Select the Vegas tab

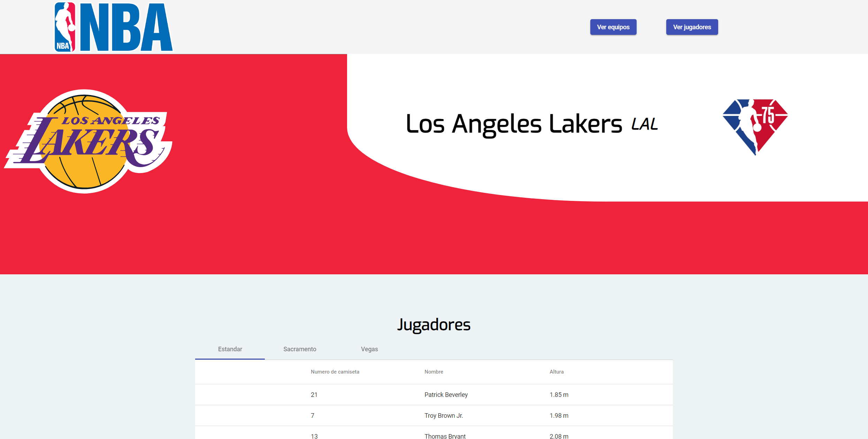369,349
